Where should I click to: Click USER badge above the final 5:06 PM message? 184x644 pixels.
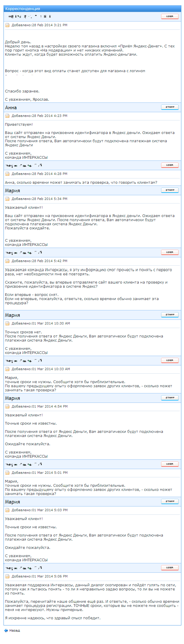[170, 568]
